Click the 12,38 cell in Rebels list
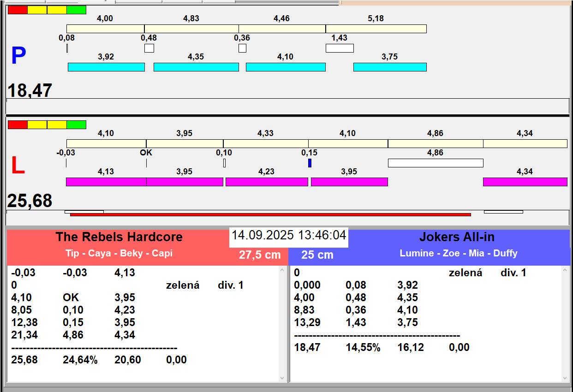This screenshot has height=392, width=573. (x=24, y=322)
